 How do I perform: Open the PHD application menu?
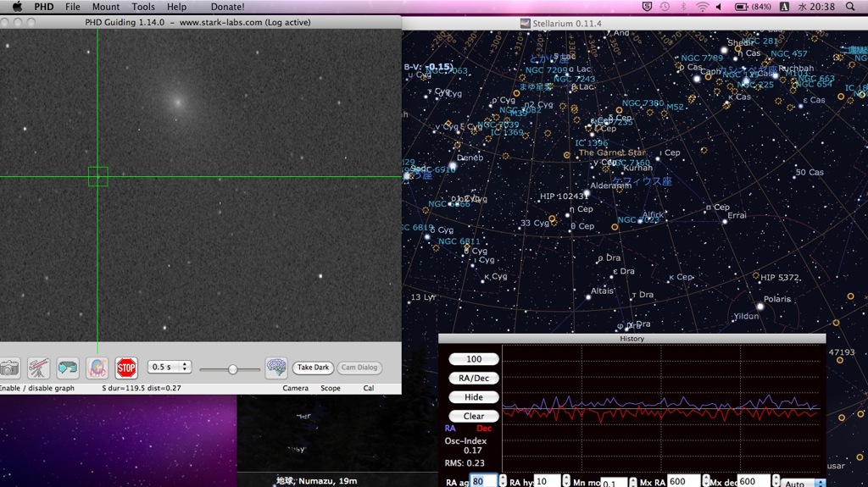pyautogui.click(x=44, y=7)
